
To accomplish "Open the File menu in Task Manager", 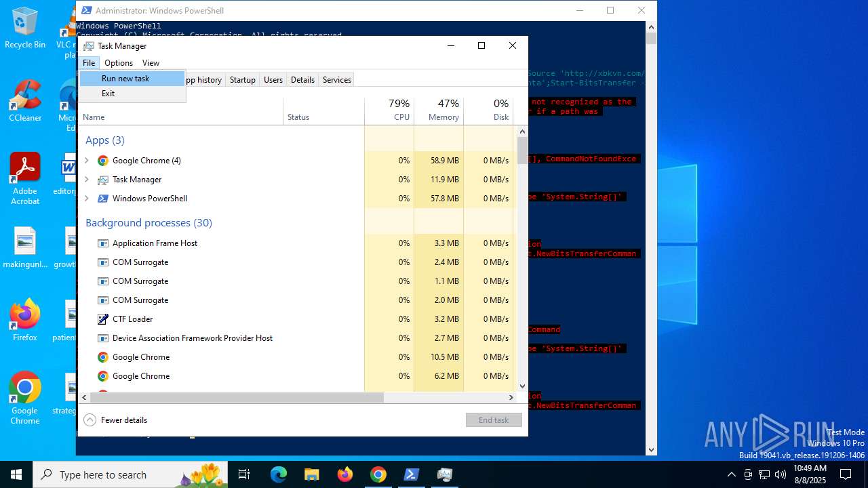I will [x=89, y=63].
